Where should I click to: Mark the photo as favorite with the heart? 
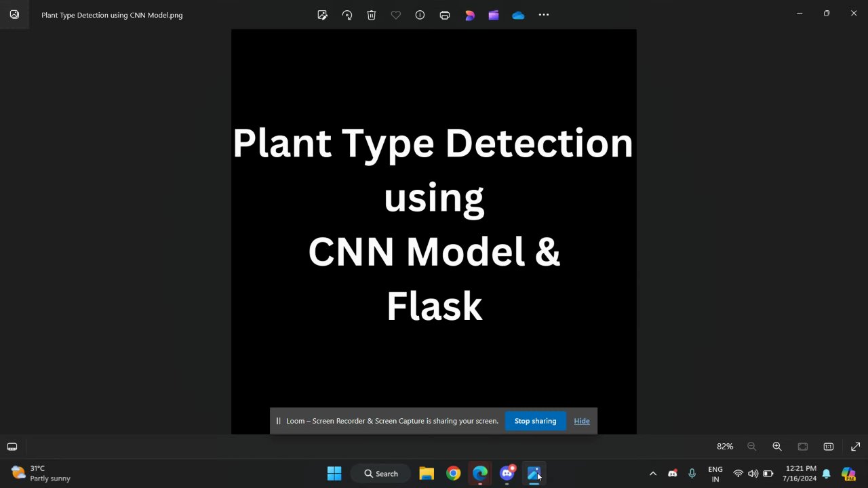point(396,15)
